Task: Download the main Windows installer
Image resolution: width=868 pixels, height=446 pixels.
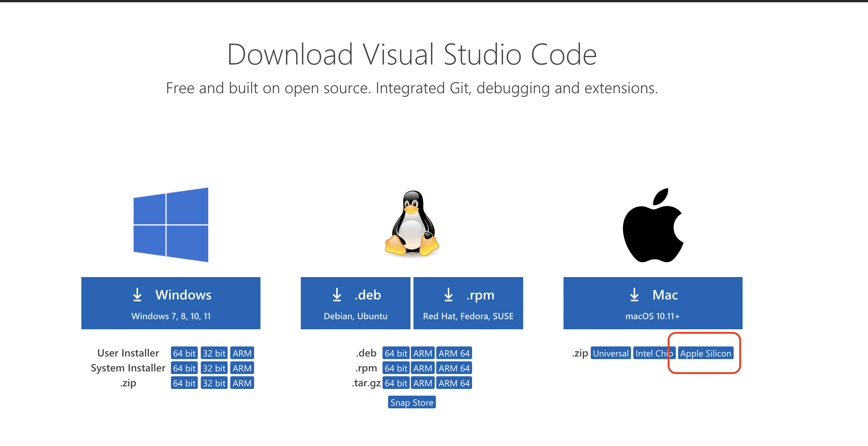Action: coord(171,303)
